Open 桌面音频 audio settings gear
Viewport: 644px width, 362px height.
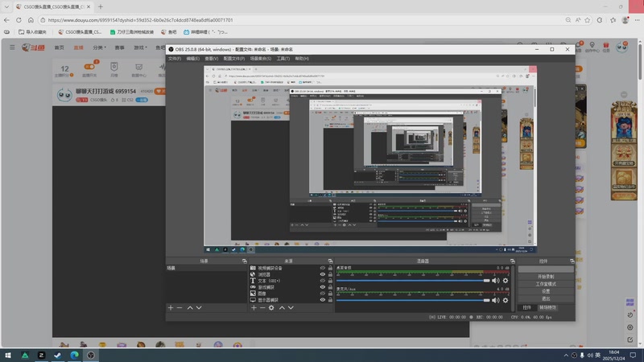coord(506,280)
